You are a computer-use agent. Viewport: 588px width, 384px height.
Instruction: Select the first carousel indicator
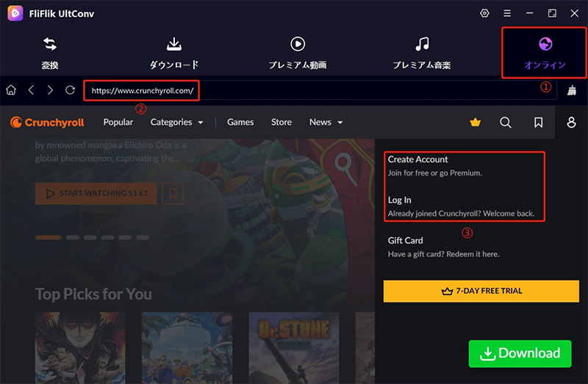49,237
